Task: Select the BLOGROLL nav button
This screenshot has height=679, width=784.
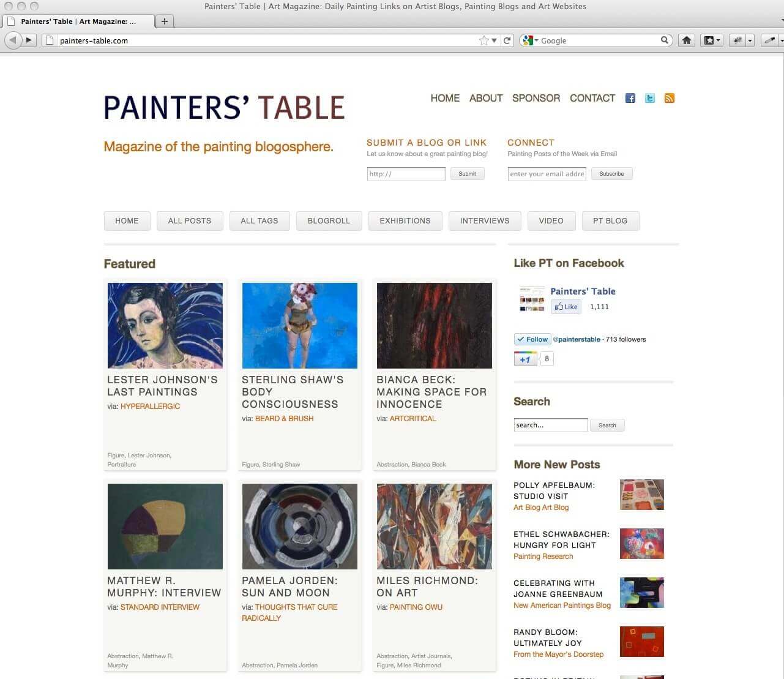Action: pyautogui.click(x=329, y=221)
